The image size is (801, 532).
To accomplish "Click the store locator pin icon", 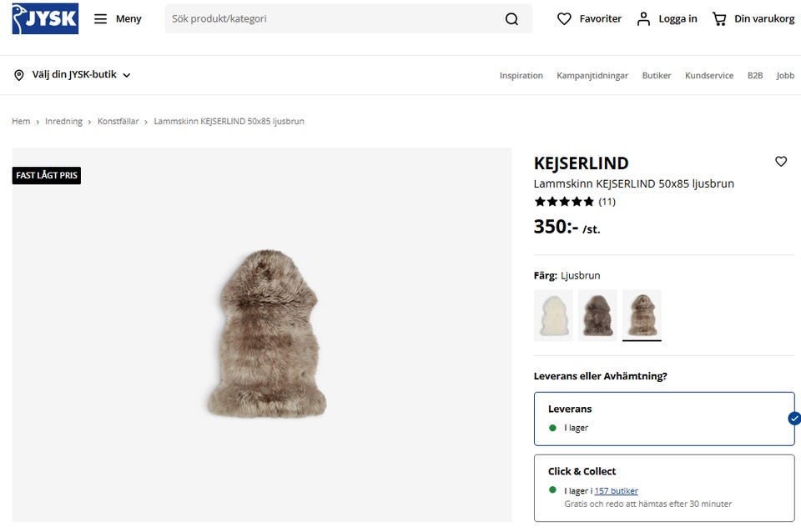I will (19, 74).
